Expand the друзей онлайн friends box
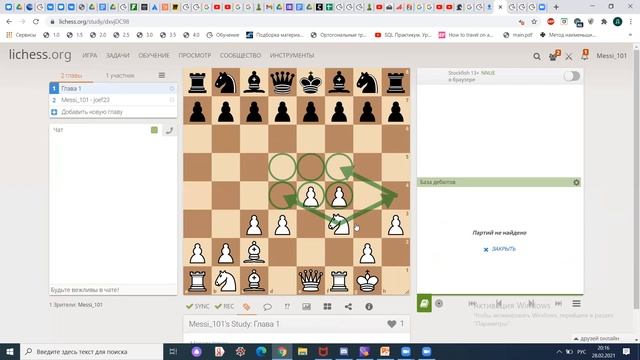The height and width of the screenshot is (360, 640). tap(597, 338)
